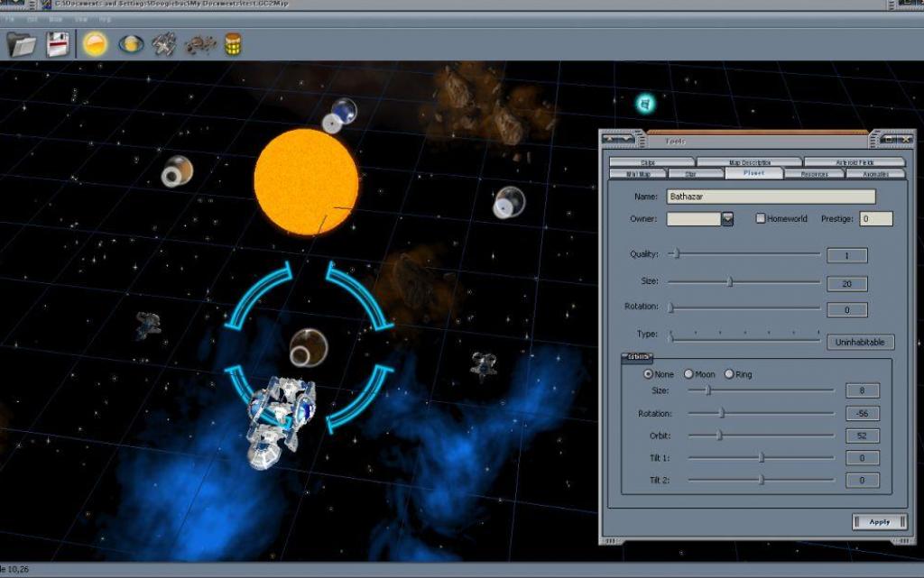Select the Planet tool on toolbar

128,42
